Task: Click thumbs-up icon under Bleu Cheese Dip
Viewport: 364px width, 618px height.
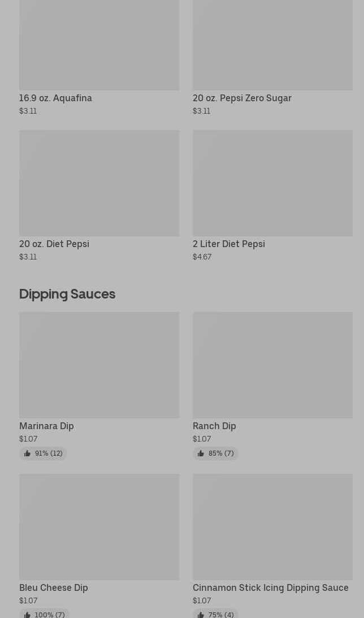Action: click(27, 615)
